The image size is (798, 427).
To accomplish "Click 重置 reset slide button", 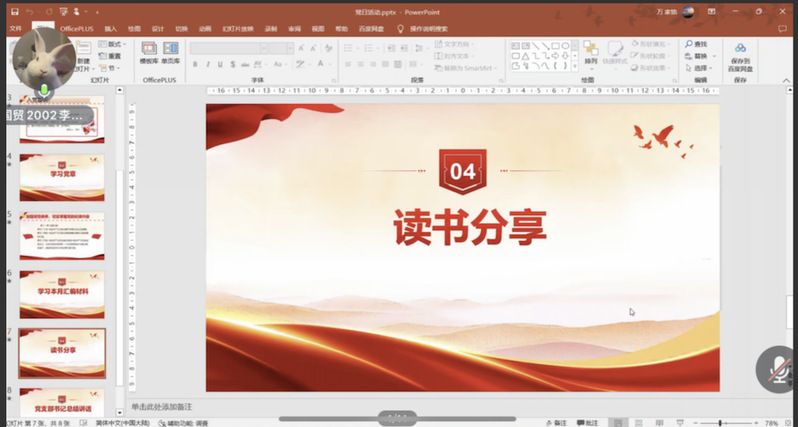I will 110,56.
